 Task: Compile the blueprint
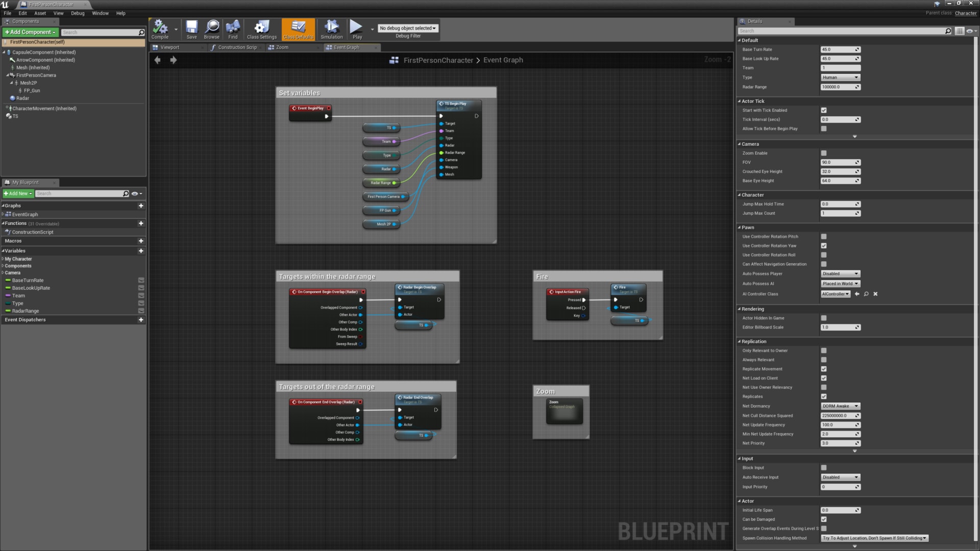coord(159,29)
